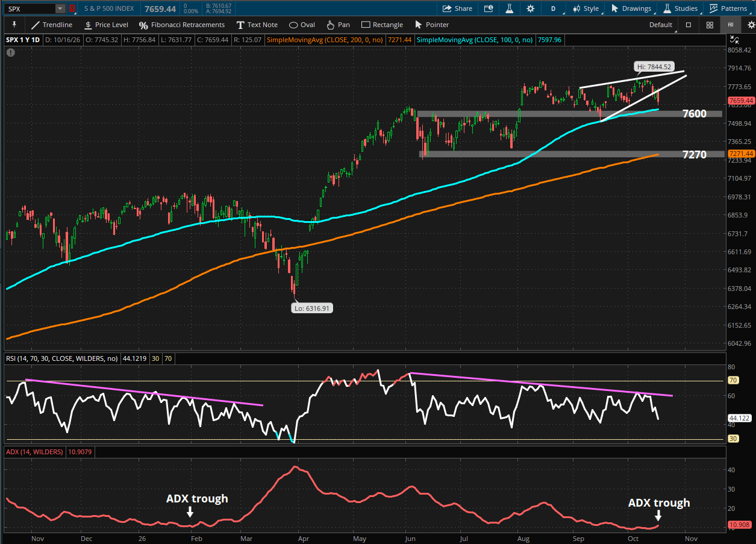Viewport: 756px width, 544px height.
Task: Select the Rectangle drawing tool
Action: (x=382, y=25)
